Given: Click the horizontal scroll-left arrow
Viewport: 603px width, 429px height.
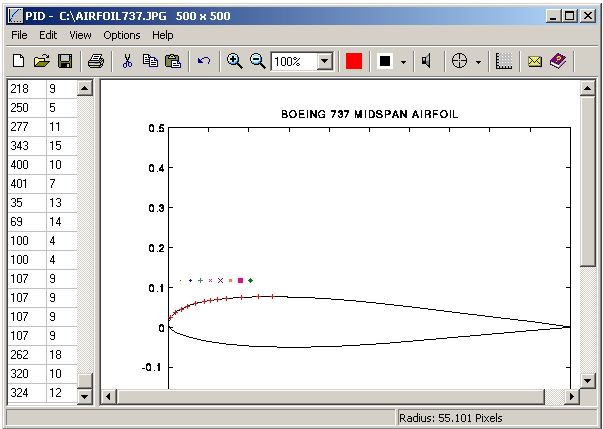Looking at the screenshot, I should (x=108, y=396).
